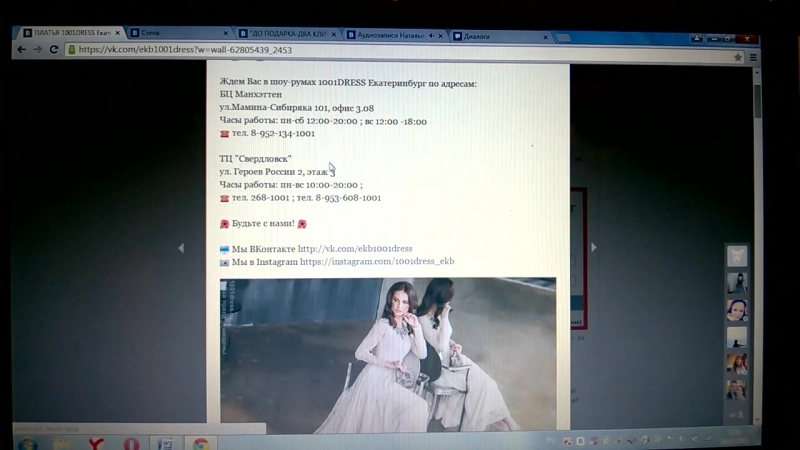This screenshot has width=800, height=450.
Task: Open Opera from the taskbar
Action: 130,443
